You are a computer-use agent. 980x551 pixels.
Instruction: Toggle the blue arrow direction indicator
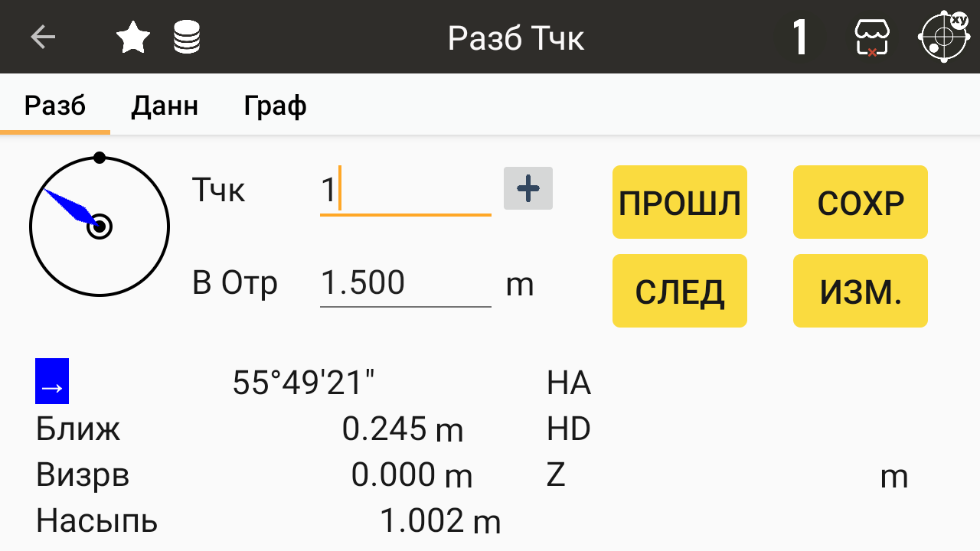pyautogui.click(x=52, y=381)
